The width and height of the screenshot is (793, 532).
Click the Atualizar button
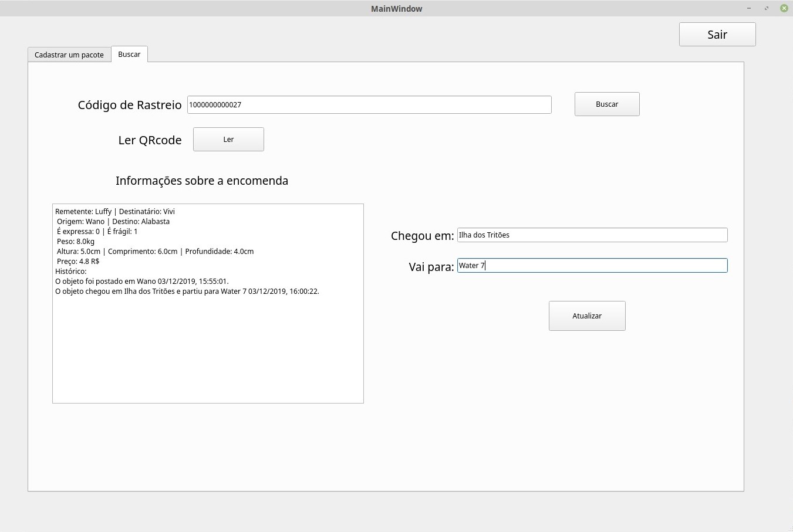587,316
